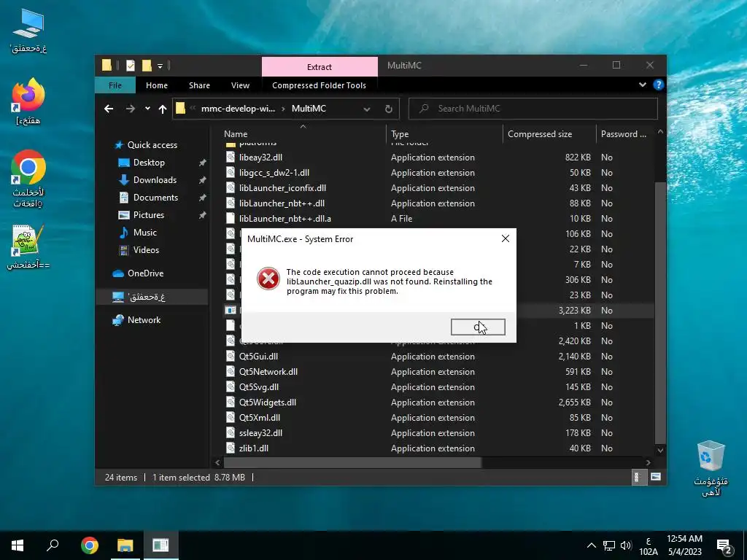Image resolution: width=747 pixels, height=560 pixels.
Task: Open Chrome from the taskbar
Action: click(90, 545)
